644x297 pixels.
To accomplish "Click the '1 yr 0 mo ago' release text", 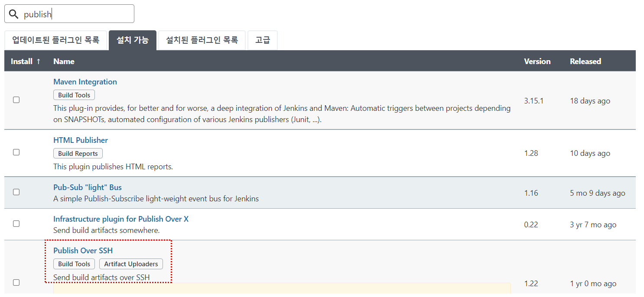I will [593, 284].
